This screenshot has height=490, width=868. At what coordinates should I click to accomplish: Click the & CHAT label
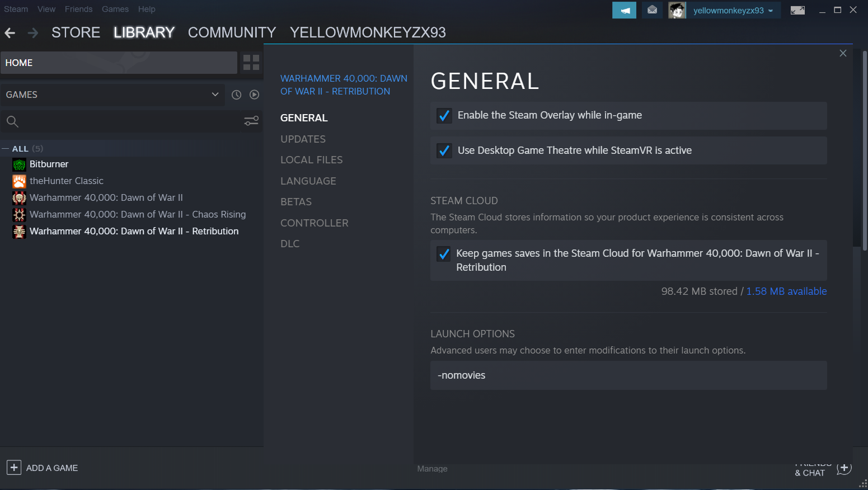[810, 473]
